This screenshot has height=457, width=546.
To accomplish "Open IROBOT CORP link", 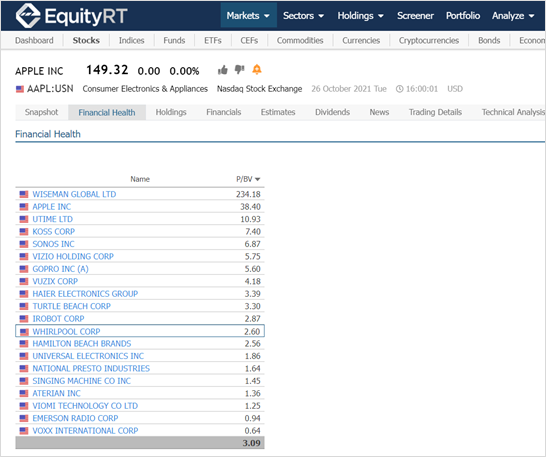I will [58, 319].
